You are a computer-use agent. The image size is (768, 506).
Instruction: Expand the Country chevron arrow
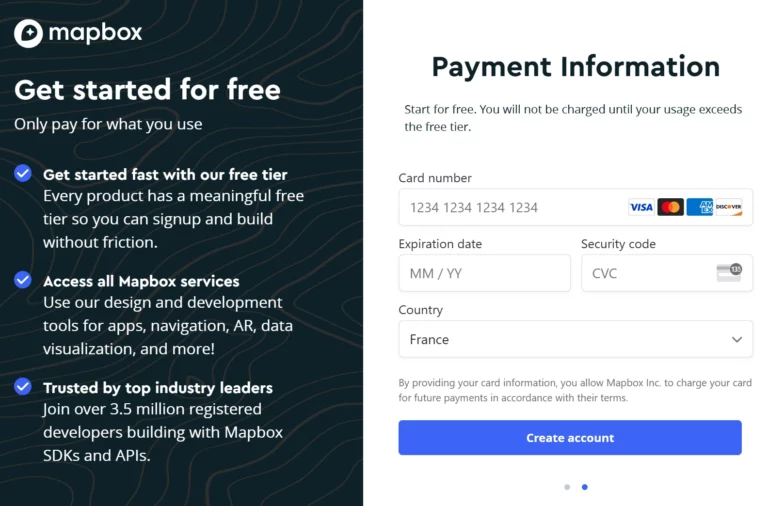coord(737,339)
